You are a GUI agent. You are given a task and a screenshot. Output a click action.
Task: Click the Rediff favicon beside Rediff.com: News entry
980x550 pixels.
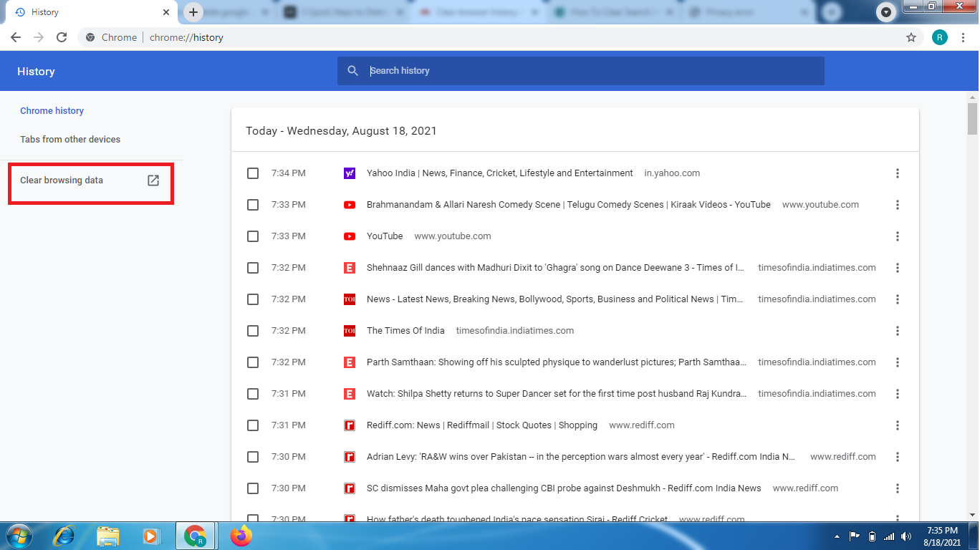(350, 425)
